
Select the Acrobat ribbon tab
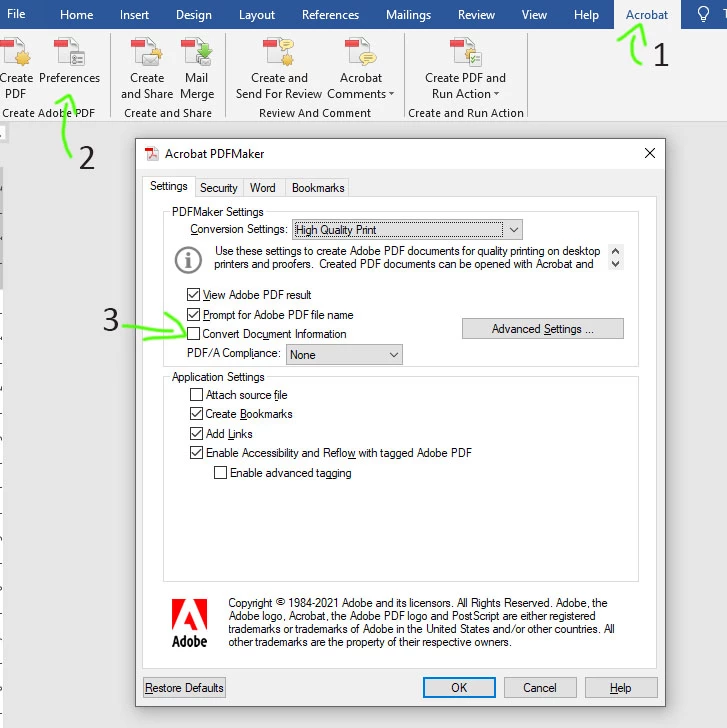(x=647, y=15)
